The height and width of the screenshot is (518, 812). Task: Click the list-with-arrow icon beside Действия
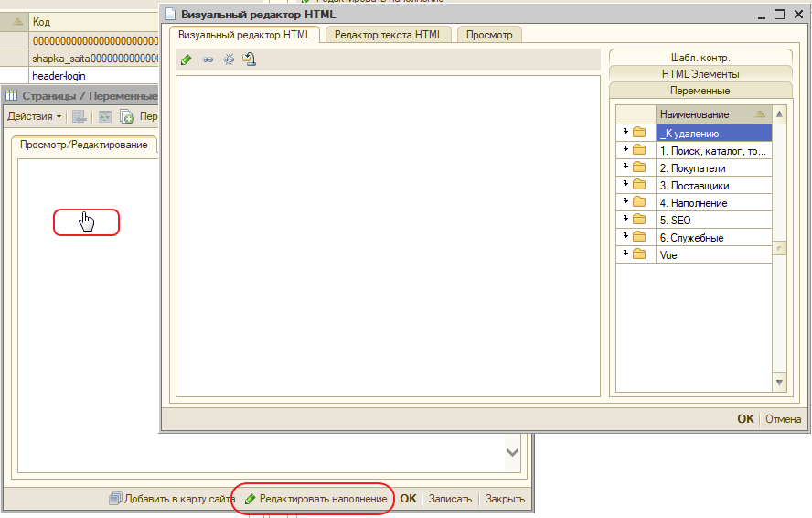(80, 116)
